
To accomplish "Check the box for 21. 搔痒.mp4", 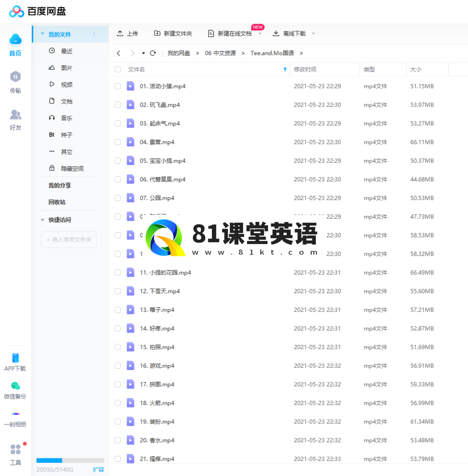I will pyautogui.click(x=118, y=459).
